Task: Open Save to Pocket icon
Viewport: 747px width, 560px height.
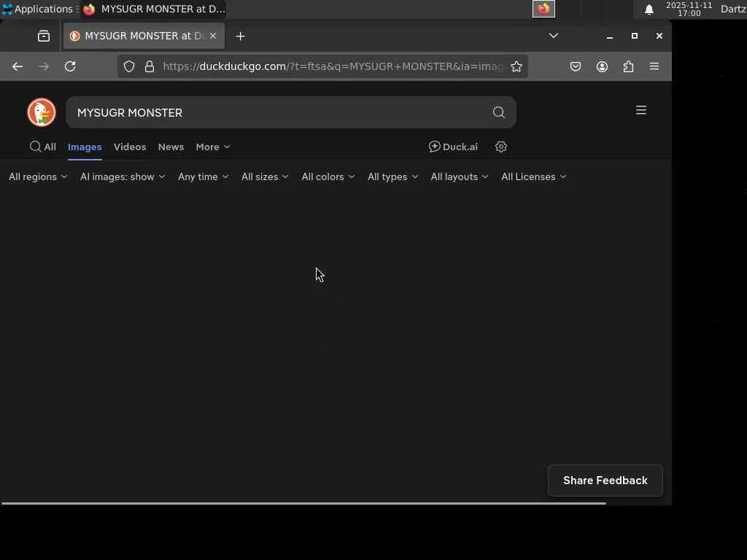Action: (x=576, y=66)
